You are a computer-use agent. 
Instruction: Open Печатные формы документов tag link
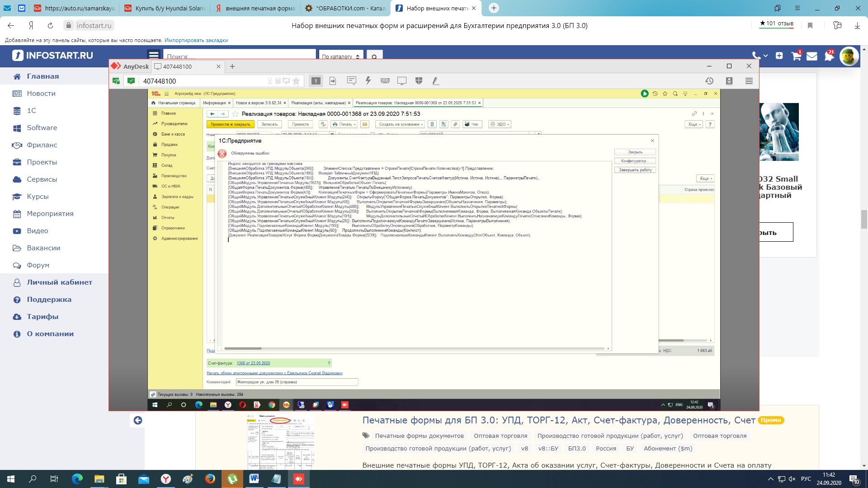pos(419,436)
